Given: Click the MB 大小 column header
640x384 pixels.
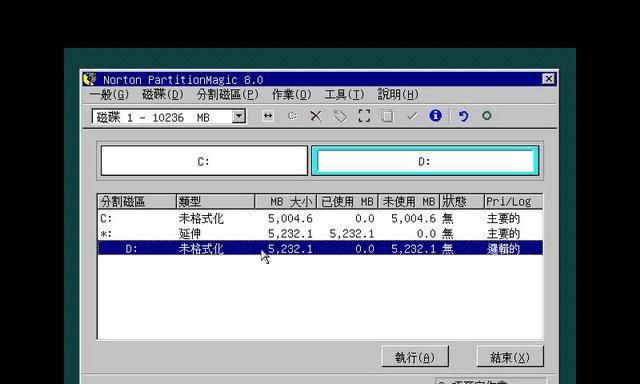Looking at the screenshot, I should coord(286,202).
